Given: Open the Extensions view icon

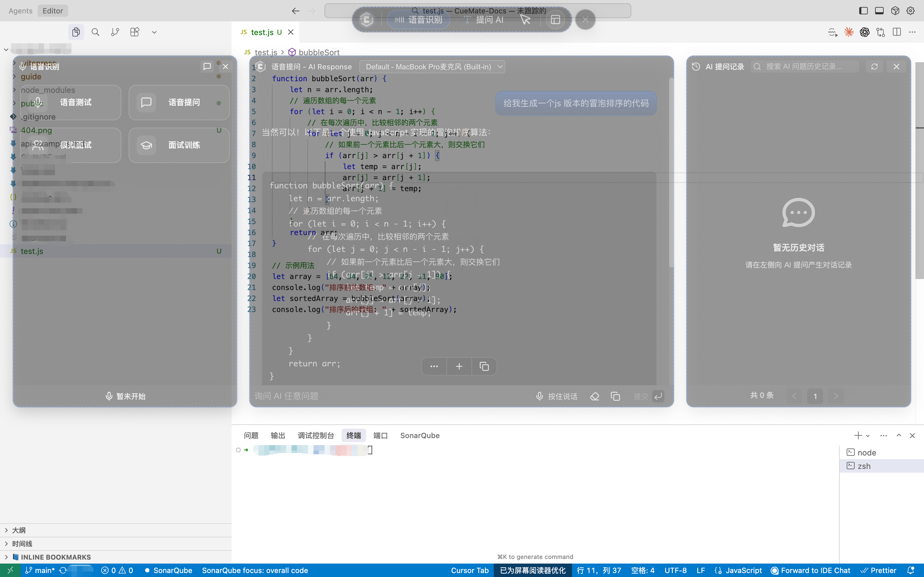Looking at the screenshot, I should tap(135, 32).
